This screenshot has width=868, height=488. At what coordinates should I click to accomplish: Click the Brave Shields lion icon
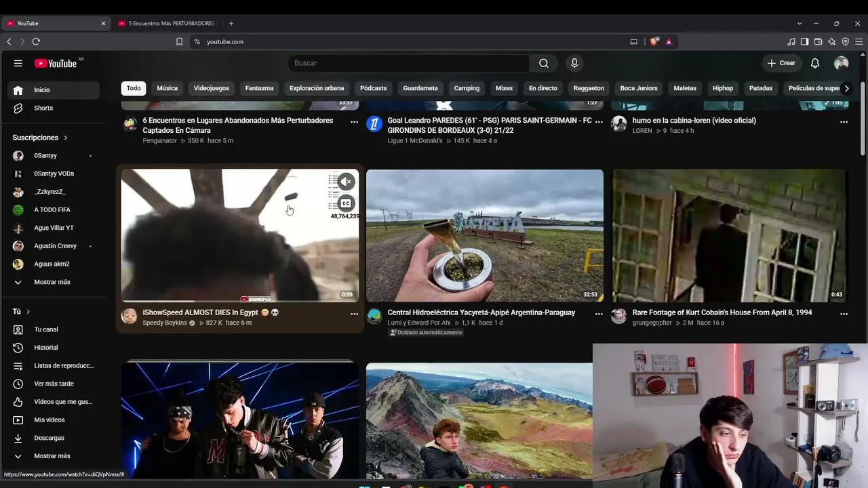click(x=654, y=41)
